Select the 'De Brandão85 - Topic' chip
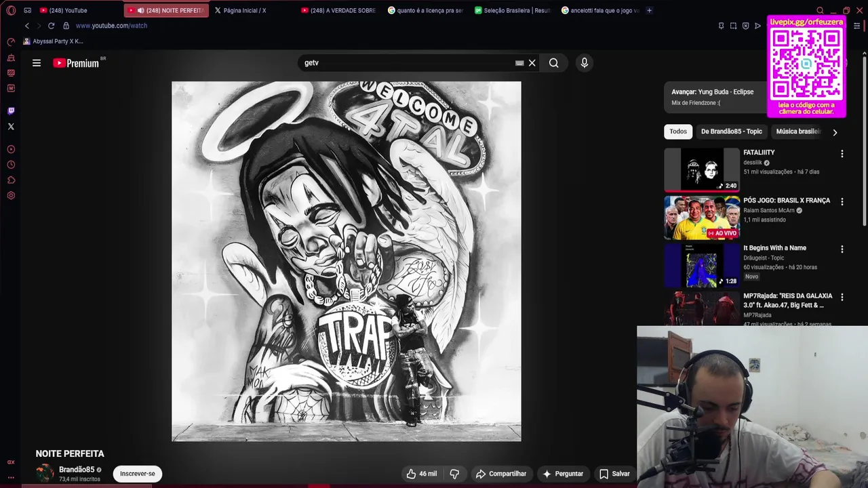 732,131
